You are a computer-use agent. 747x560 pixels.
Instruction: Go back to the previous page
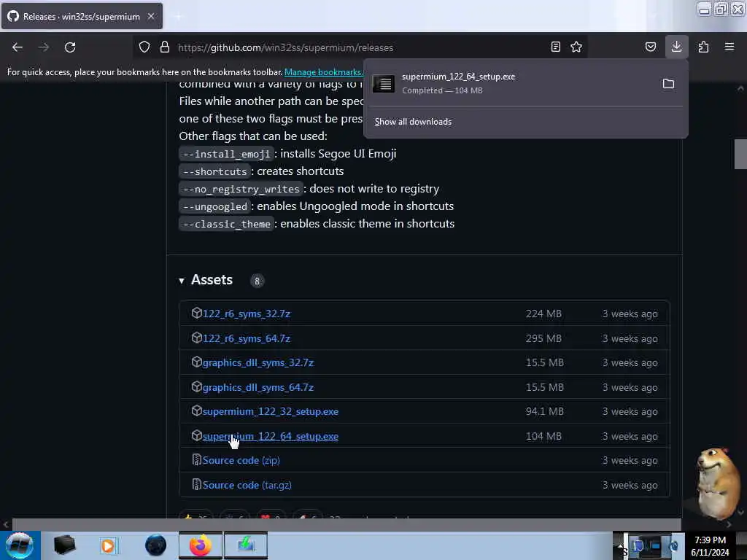18,47
